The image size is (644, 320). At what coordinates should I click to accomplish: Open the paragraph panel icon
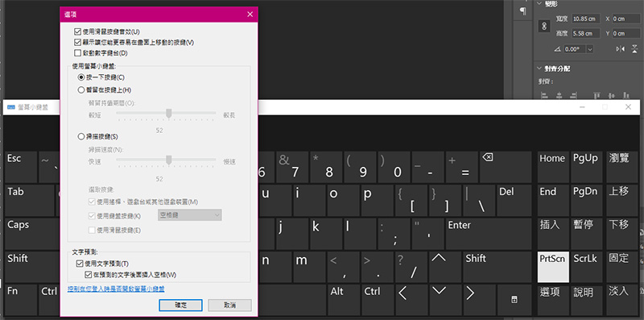click(x=522, y=11)
